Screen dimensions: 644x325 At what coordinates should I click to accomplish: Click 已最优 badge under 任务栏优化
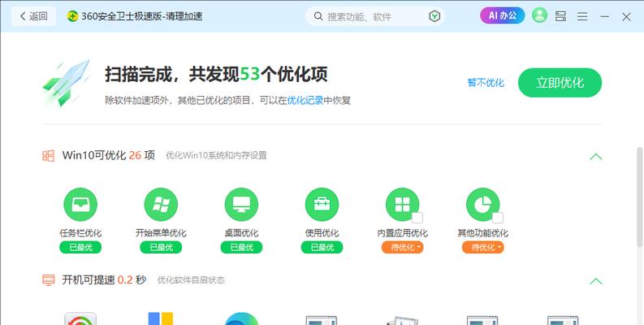[x=80, y=247]
